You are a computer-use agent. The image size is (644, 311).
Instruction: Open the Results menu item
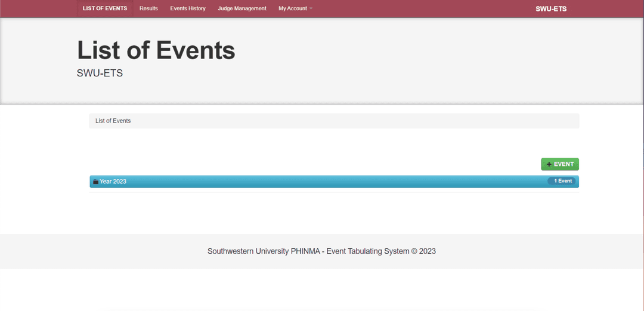[x=148, y=8]
